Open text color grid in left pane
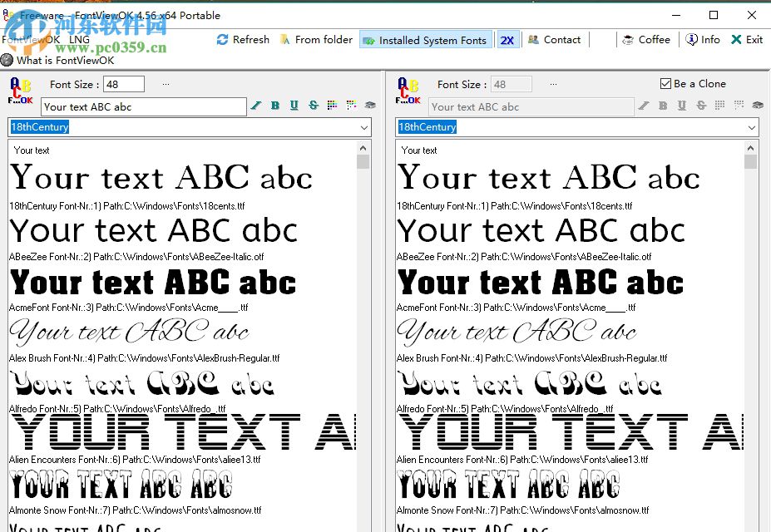 [333, 106]
